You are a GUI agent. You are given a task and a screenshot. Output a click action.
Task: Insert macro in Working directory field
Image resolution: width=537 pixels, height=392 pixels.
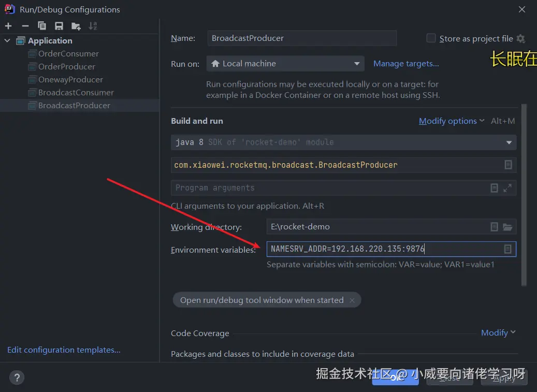point(494,227)
